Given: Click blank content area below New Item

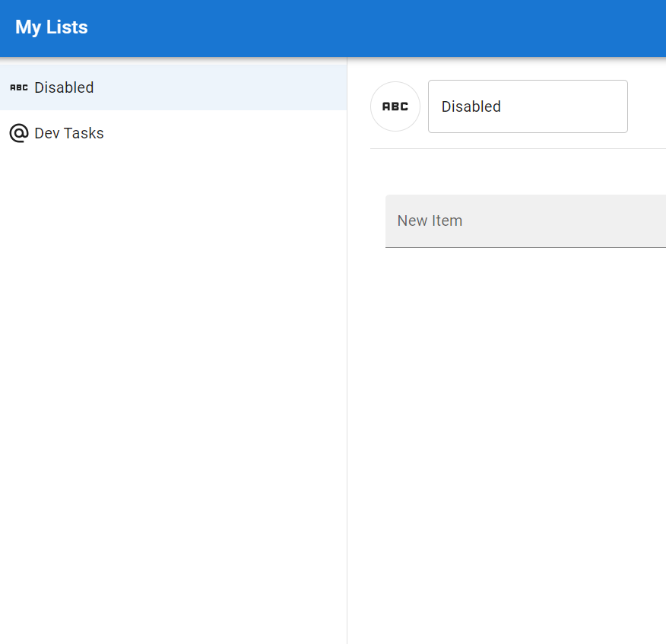Looking at the screenshot, I should [506, 425].
